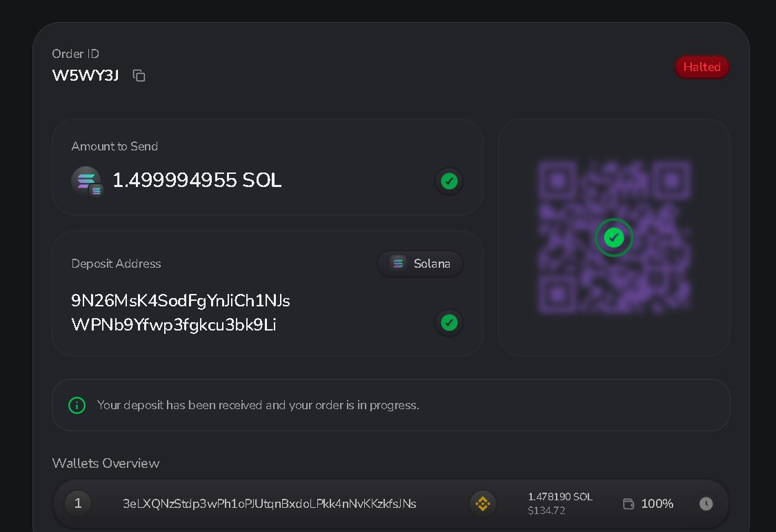The height and width of the screenshot is (532, 776).
Task: Click wallet number 1 badge
Action: (x=78, y=503)
